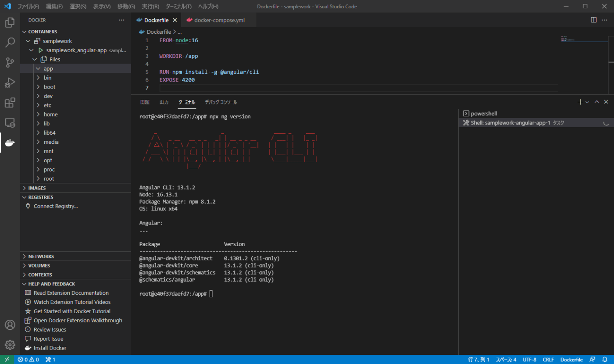The height and width of the screenshot is (364, 614).
Task: Open Run and Debug view icon
Action: pyautogui.click(x=10, y=82)
